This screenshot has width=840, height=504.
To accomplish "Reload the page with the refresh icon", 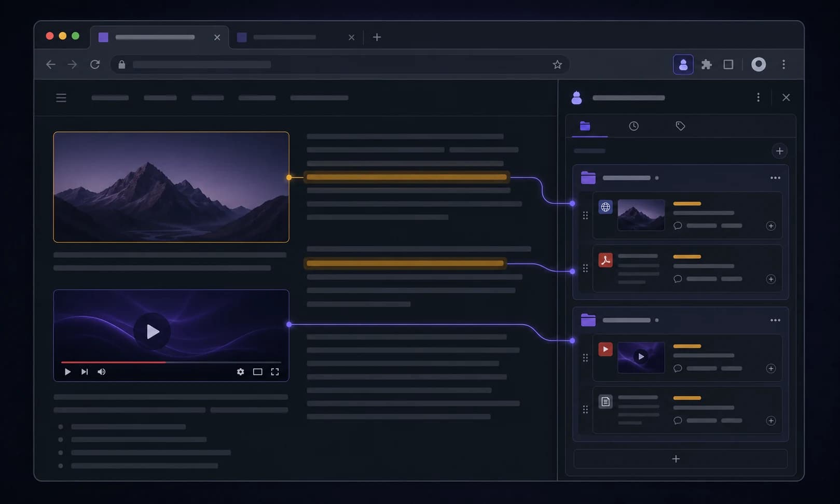I will coord(95,64).
